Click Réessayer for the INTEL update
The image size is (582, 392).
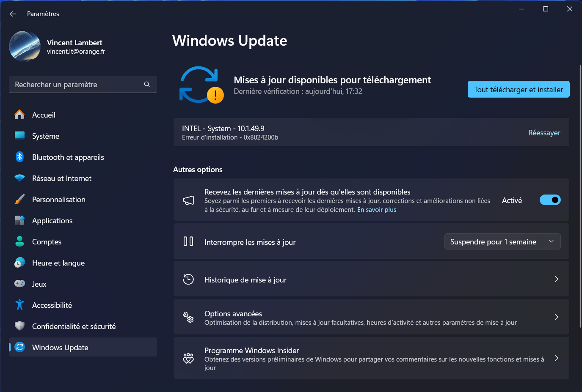click(x=544, y=133)
